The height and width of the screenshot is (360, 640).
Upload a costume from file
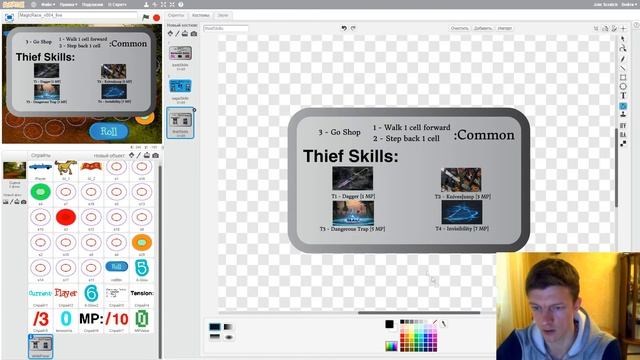click(185, 33)
